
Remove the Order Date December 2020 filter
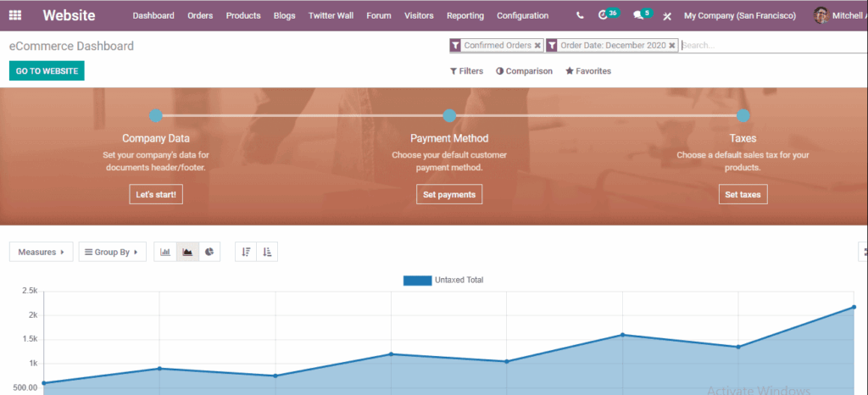pyautogui.click(x=671, y=46)
